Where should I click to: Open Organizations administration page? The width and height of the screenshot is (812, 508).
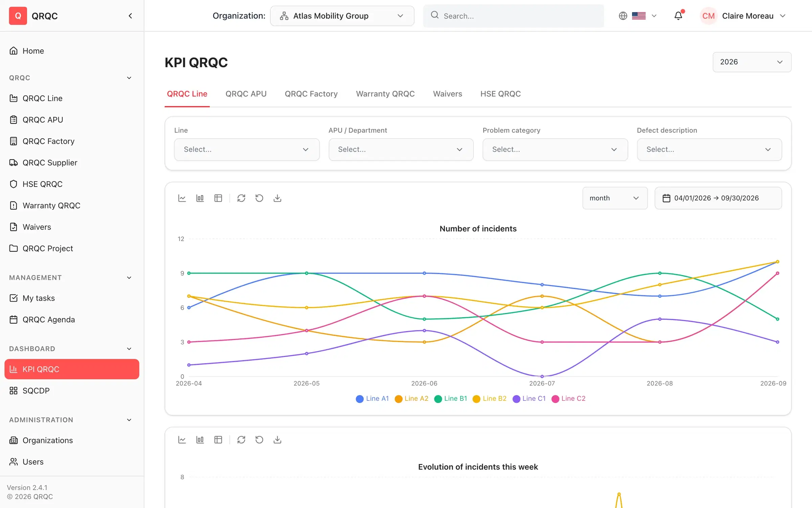72,440
